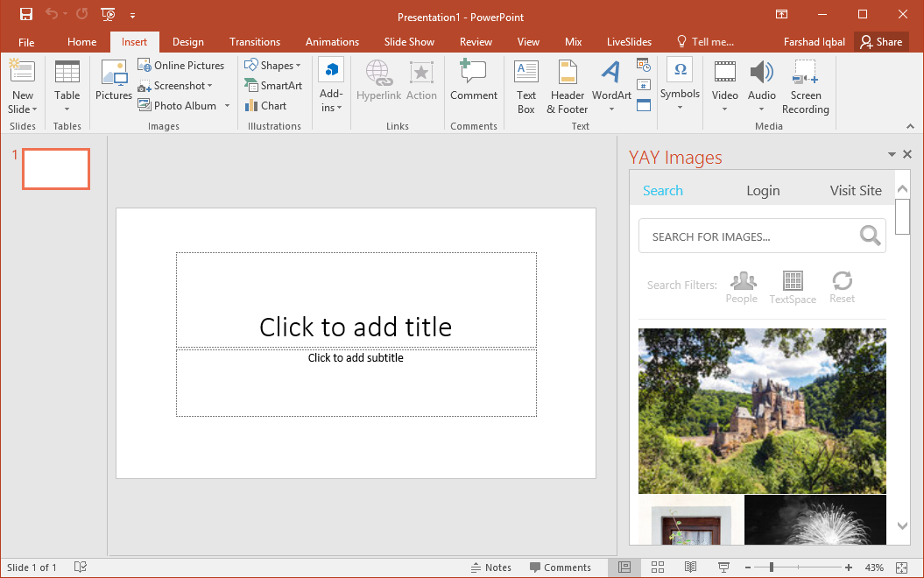This screenshot has width=924, height=578.
Task: Open the Login tab in YAY Images
Action: (763, 190)
